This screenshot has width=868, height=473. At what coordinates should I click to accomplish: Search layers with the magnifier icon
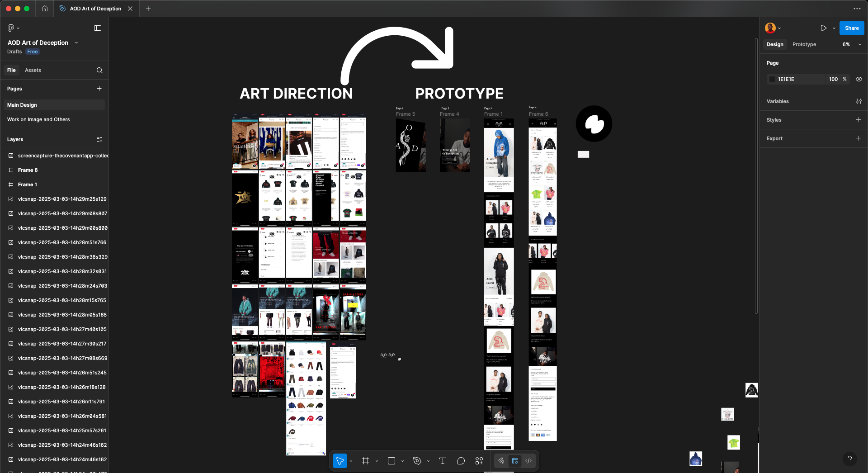click(99, 70)
